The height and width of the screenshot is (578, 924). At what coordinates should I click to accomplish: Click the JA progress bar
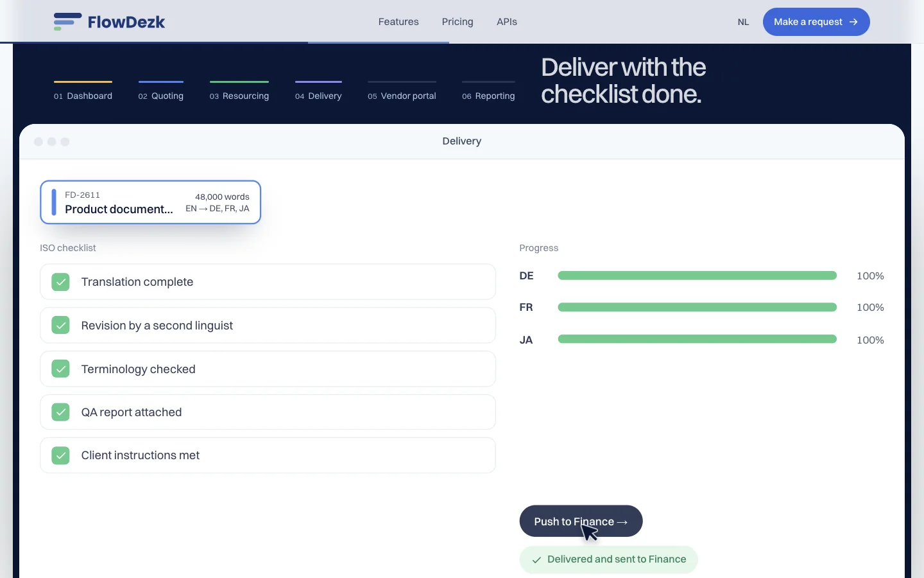pos(697,339)
